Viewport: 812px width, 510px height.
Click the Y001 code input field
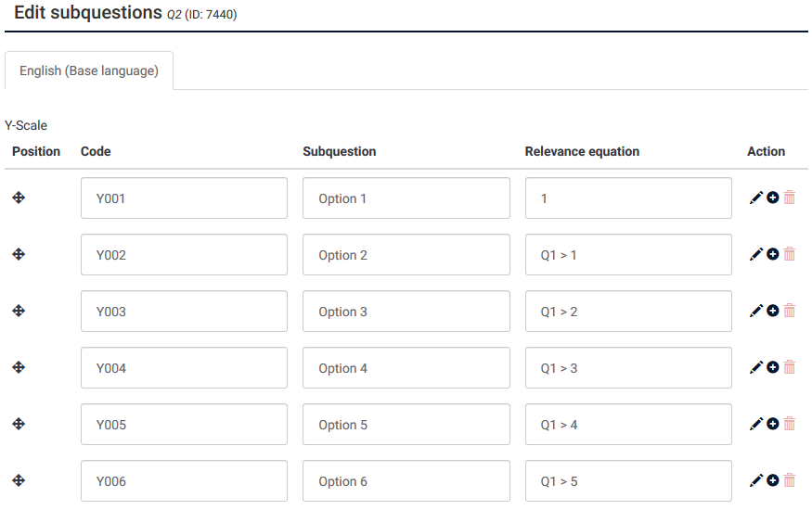[x=184, y=198]
